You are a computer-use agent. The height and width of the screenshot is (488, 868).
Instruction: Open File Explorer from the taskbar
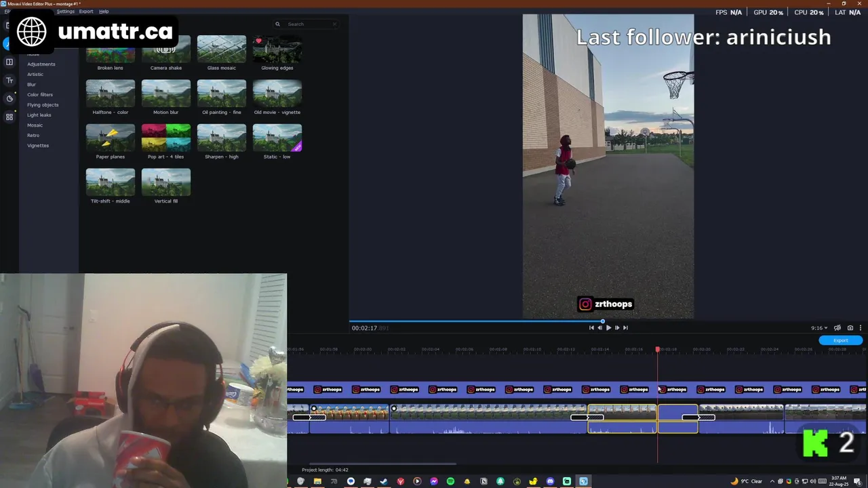coord(317,481)
